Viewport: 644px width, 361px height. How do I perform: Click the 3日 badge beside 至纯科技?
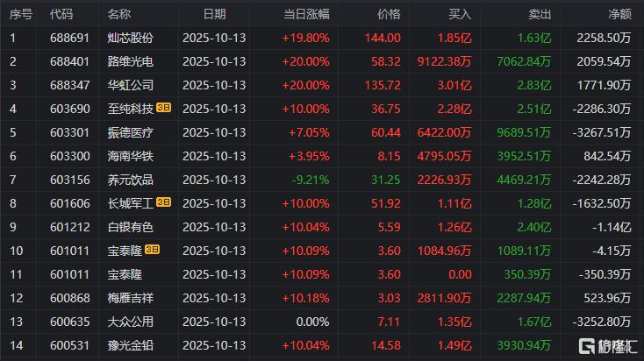164,109
